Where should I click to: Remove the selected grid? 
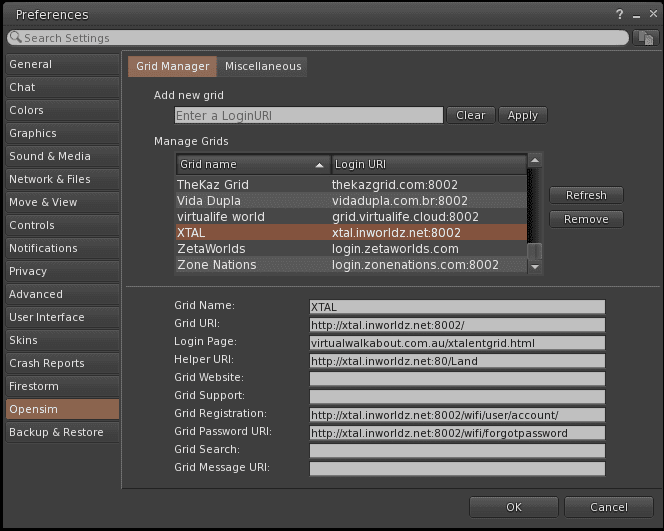tap(586, 219)
